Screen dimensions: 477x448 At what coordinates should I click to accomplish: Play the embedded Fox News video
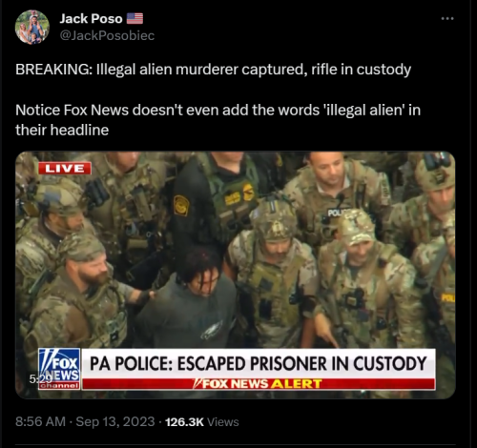(236, 275)
